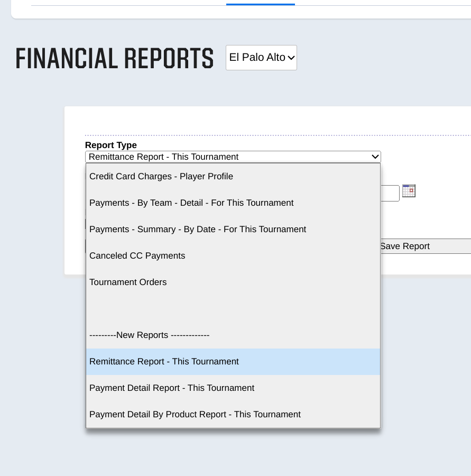This screenshot has width=471, height=476.
Task: Click the active blue-underlined tab at top
Action: tap(261, 3)
